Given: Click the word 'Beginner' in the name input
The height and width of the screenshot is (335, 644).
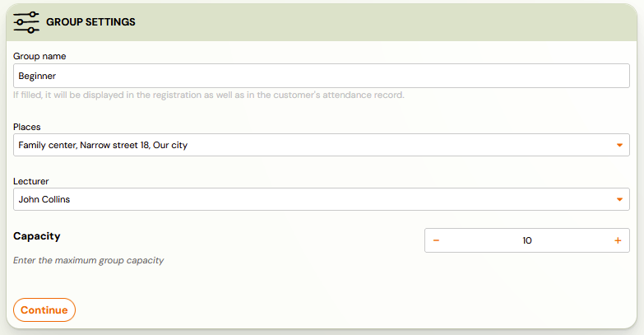Looking at the screenshot, I should click(37, 76).
